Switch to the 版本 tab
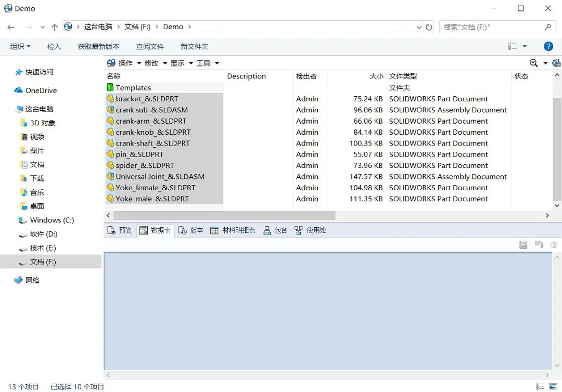 (x=190, y=230)
